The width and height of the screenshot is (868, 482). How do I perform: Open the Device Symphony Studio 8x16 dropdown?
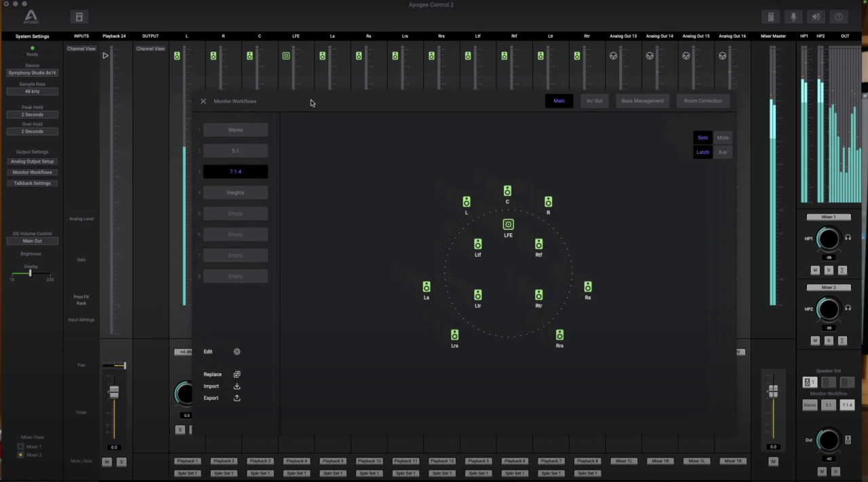[32, 73]
